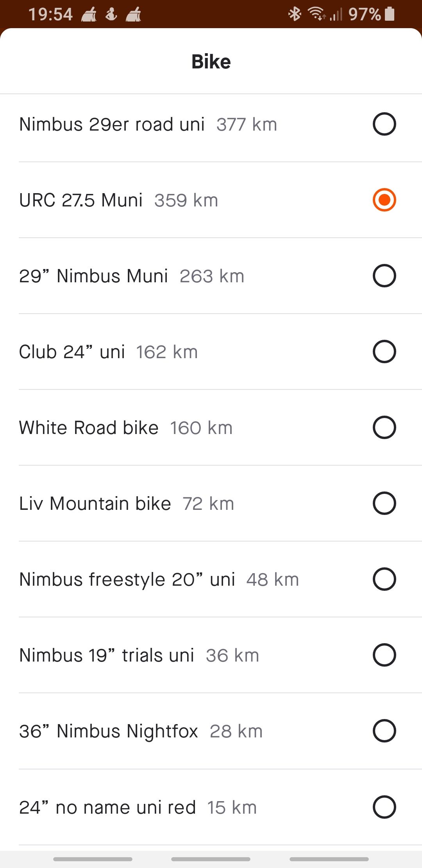Viewport: 422px width, 868px height.
Task: Choose the 29” Nimbus Muni radio button
Action: [x=384, y=276]
